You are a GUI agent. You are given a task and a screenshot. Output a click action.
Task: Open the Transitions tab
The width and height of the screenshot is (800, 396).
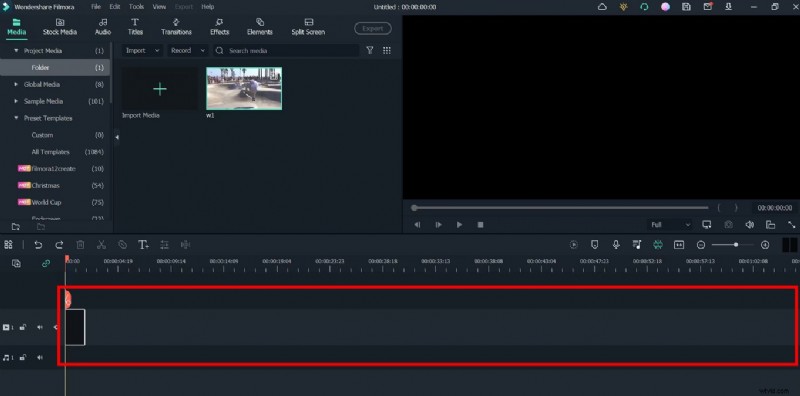pyautogui.click(x=177, y=27)
